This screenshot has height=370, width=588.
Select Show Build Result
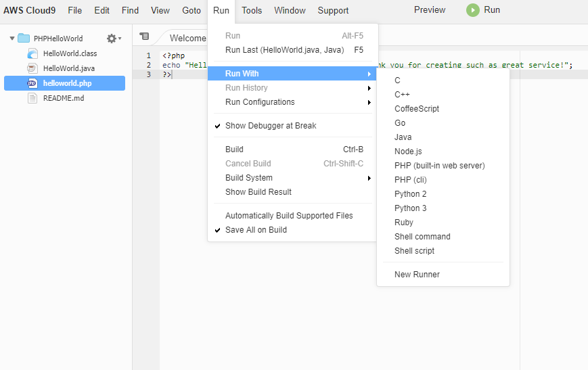pyautogui.click(x=292, y=192)
